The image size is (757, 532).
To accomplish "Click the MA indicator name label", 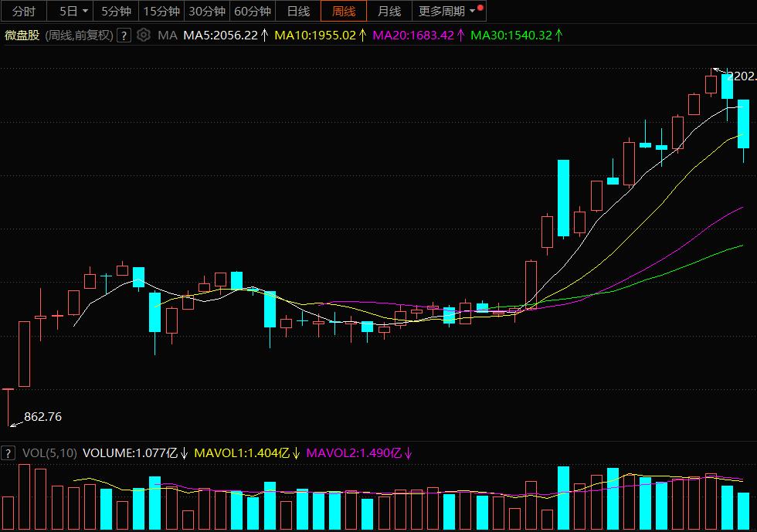I will [168, 35].
